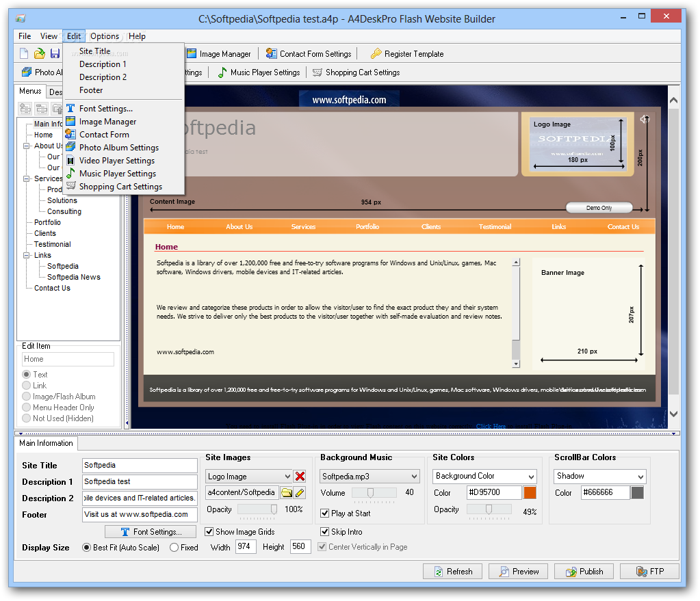This screenshot has width=700, height=601.
Task: Choose Contact Form in Edit menu
Action: pos(124,134)
